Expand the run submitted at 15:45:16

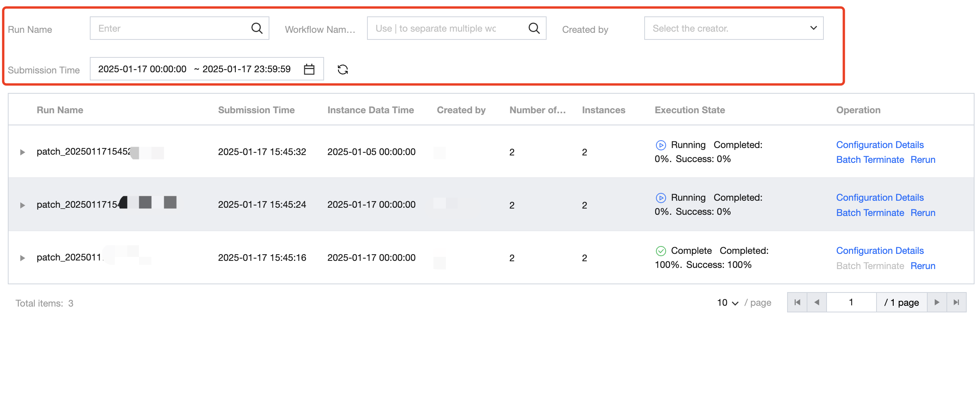[23, 258]
